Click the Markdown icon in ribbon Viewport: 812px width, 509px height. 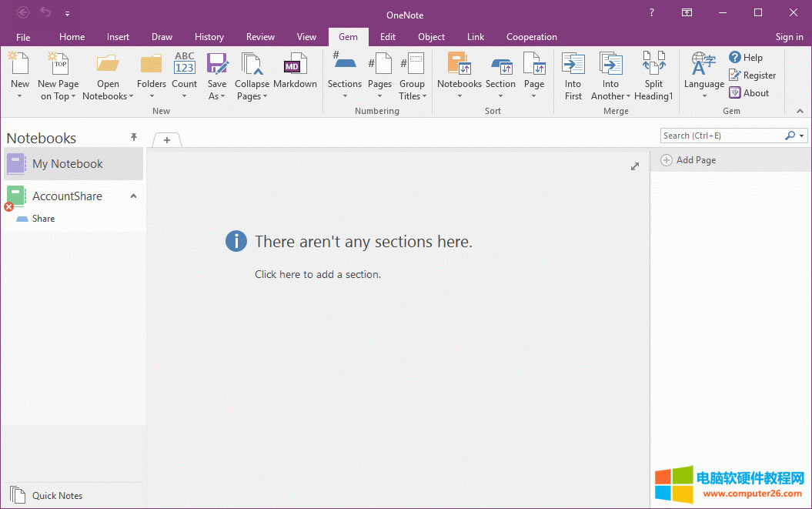[x=295, y=66]
